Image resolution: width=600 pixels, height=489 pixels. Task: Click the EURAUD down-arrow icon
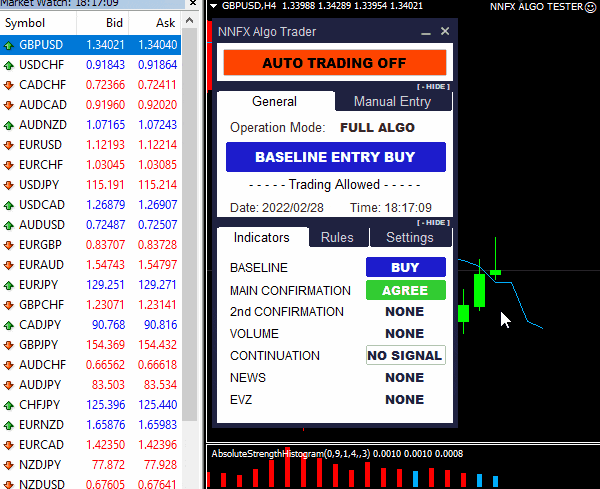tap(8, 265)
